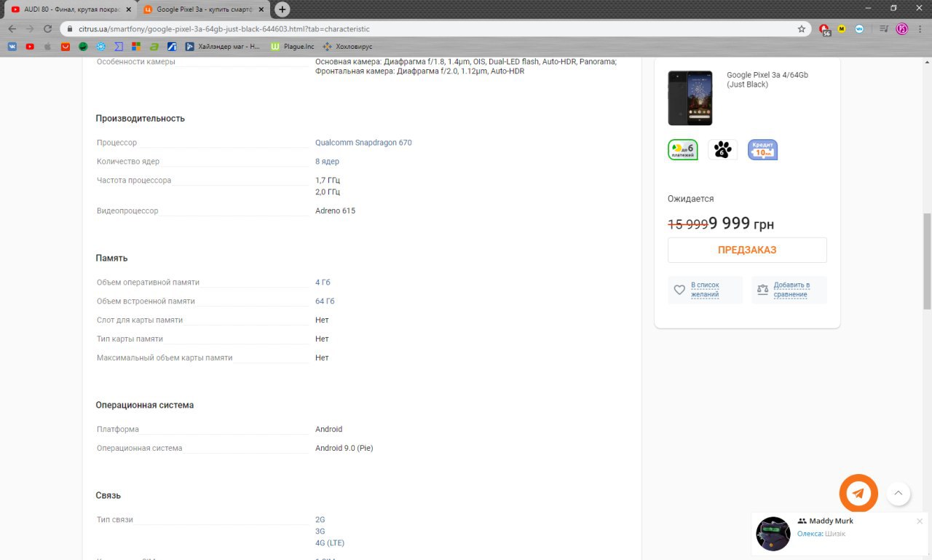Go back using the browser back arrow

[12, 29]
